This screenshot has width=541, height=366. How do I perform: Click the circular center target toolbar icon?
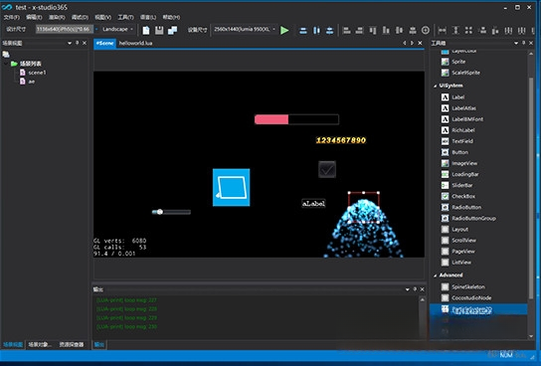coord(425,30)
